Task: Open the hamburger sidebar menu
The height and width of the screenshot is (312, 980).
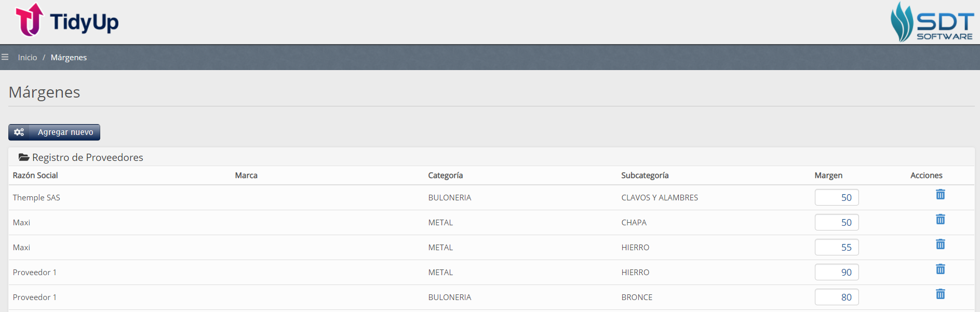Action: click(5, 57)
